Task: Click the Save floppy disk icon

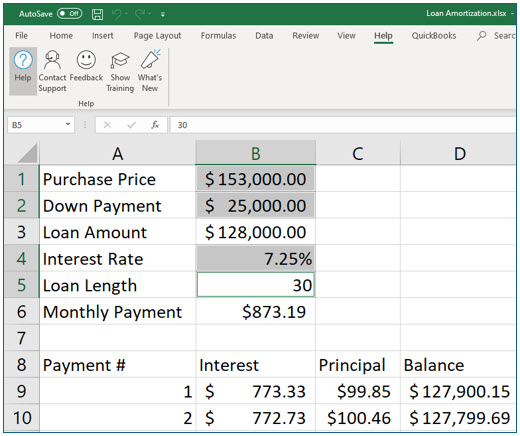Action: (x=97, y=14)
